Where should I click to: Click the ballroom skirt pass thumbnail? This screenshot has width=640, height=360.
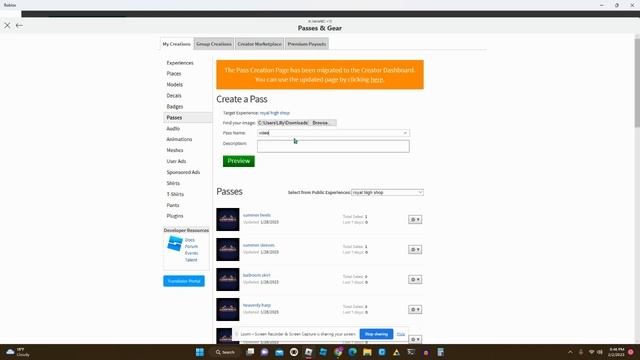(x=228, y=280)
